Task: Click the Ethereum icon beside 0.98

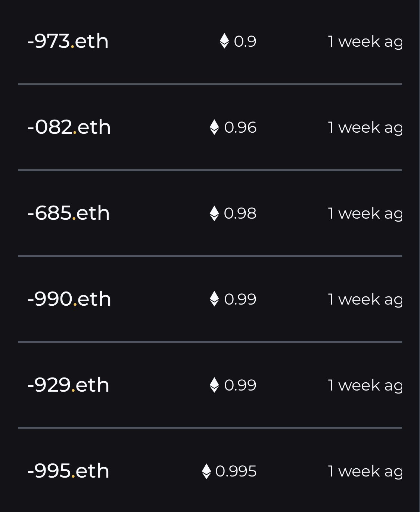Action: point(214,213)
